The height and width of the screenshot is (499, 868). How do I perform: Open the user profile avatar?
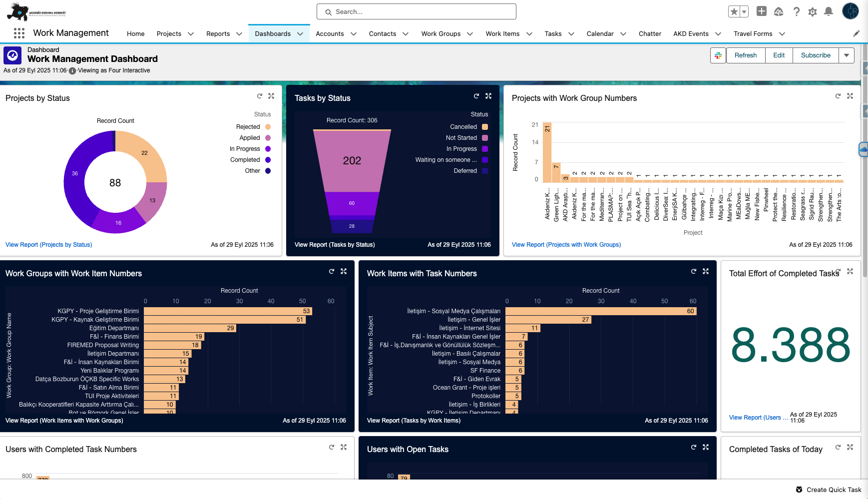[851, 11]
